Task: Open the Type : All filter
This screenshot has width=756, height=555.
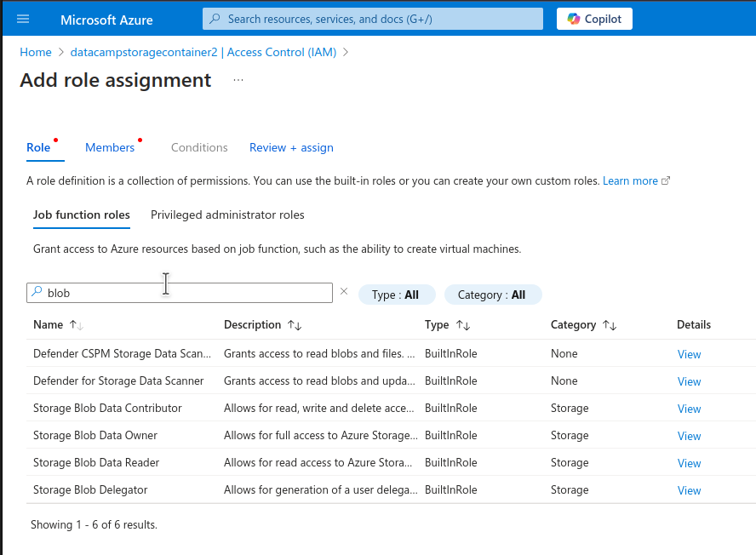Action: (x=397, y=295)
